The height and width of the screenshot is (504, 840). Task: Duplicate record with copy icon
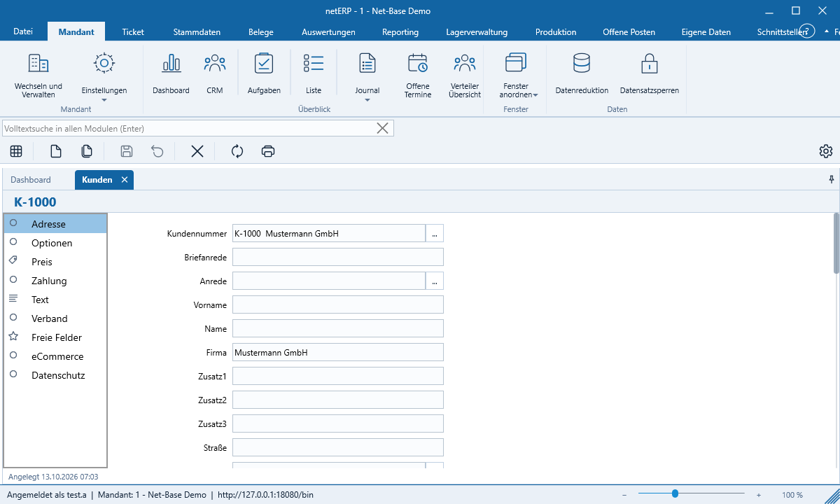[87, 151]
